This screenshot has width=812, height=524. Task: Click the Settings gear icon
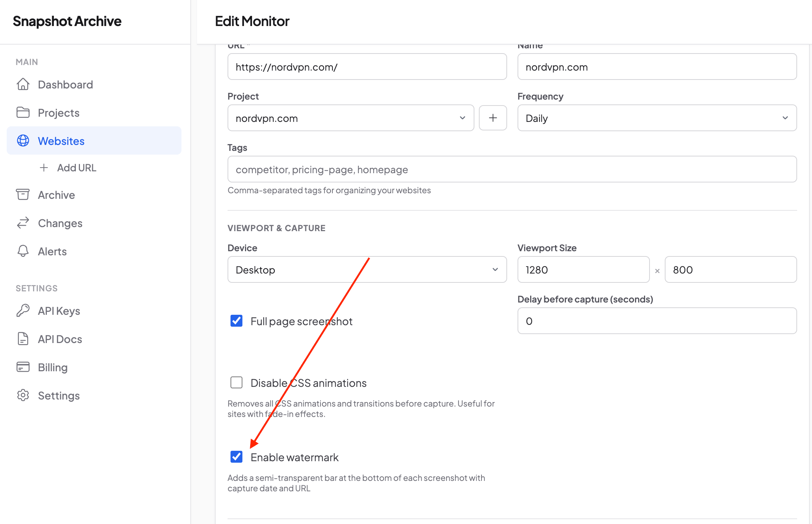tap(23, 395)
